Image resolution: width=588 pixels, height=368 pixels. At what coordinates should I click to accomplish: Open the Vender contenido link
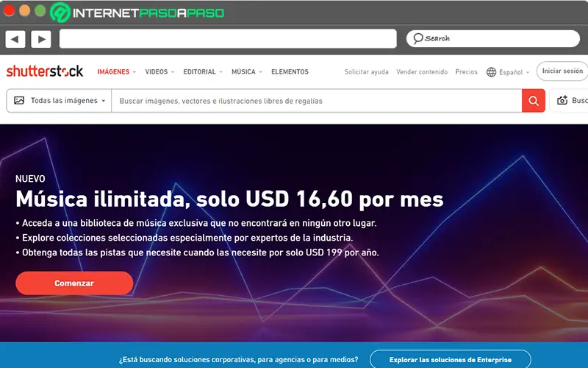(x=422, y=71)
